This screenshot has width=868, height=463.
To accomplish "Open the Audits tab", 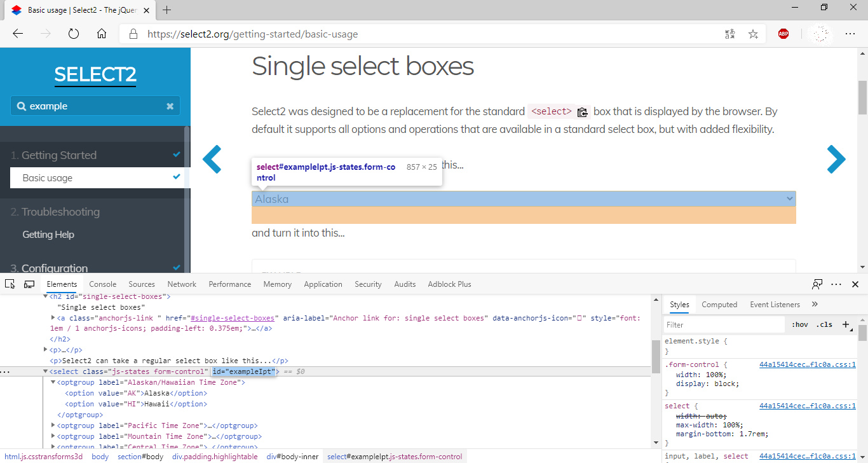I will coord(405,284).
